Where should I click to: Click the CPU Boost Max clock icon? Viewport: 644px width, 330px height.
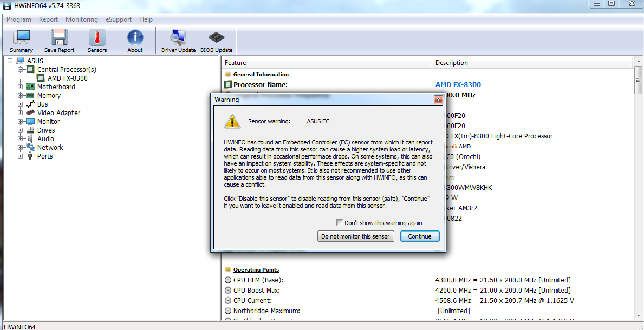point(229,290)
